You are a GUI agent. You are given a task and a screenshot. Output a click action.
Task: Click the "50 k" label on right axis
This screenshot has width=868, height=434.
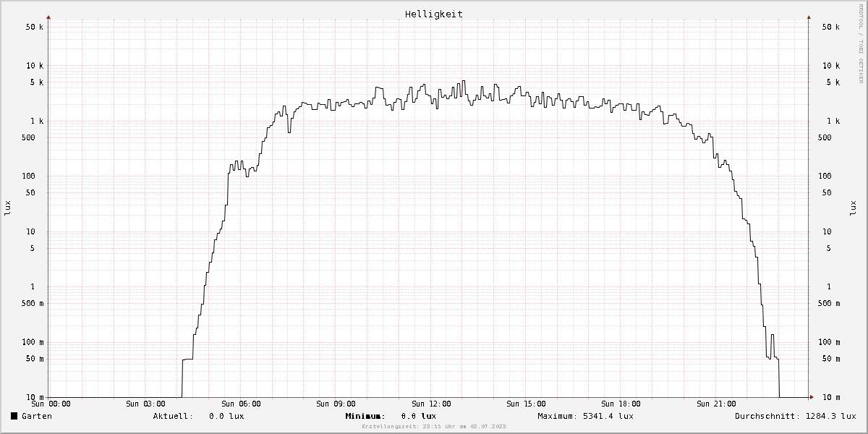click(x=830, y=27)
